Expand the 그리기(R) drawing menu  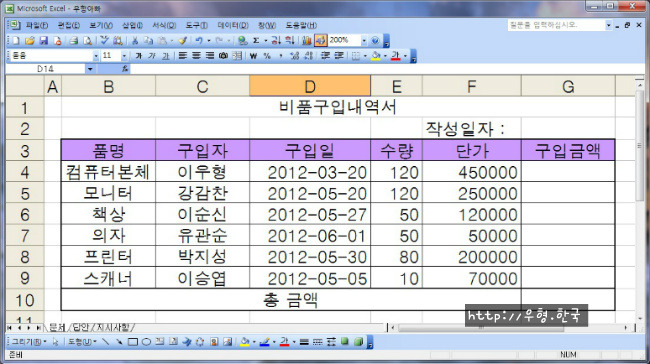29,342
